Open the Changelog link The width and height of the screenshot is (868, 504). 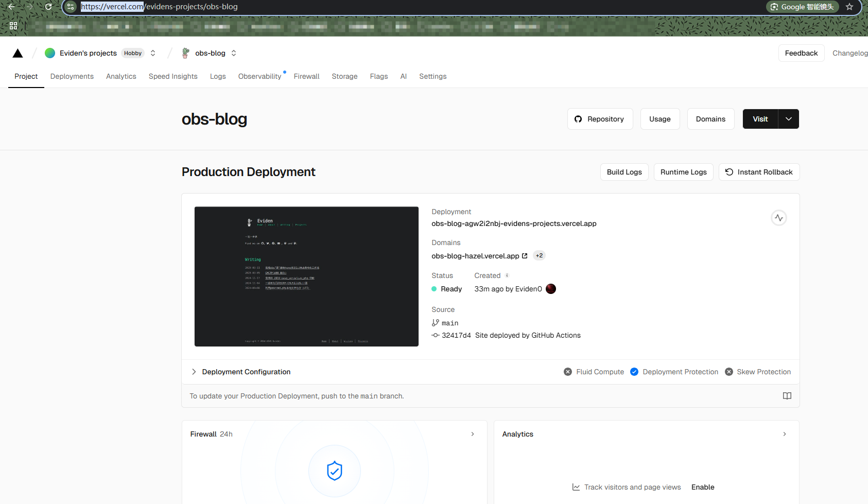pos(850,53)
